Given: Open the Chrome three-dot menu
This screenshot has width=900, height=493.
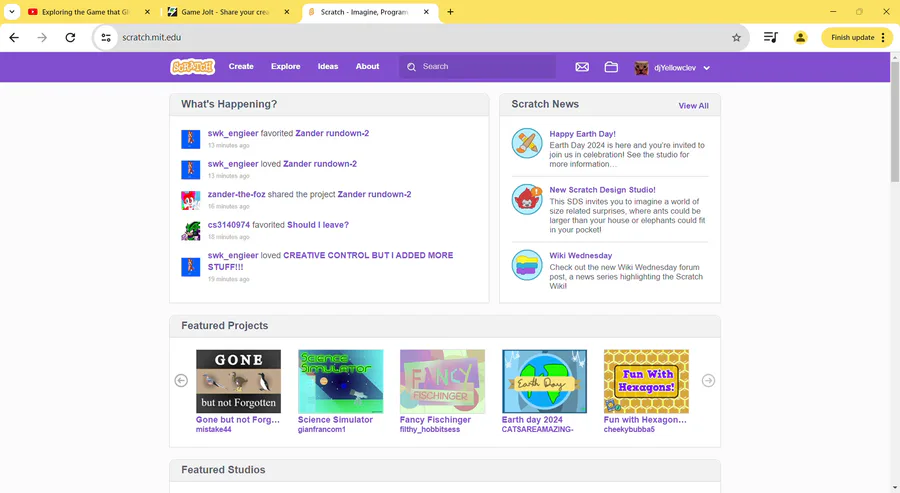Looking at the screenshot, I should (883, 37).
